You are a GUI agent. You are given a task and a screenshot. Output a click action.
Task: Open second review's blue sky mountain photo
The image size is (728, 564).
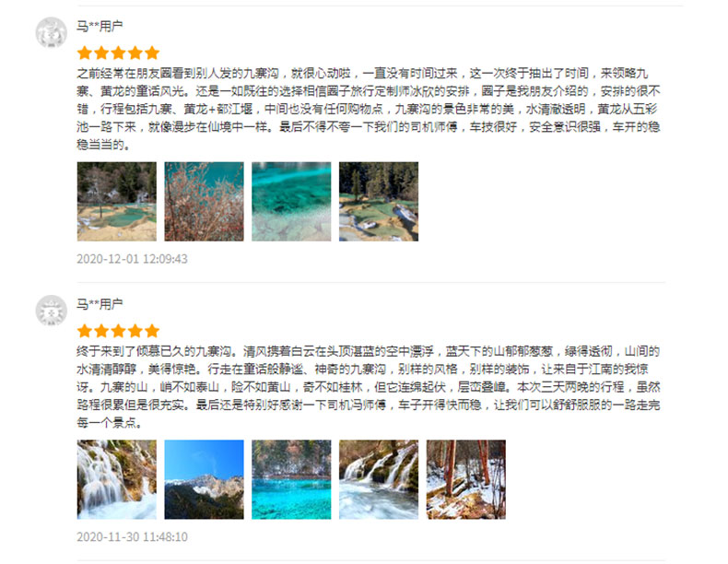204,479
